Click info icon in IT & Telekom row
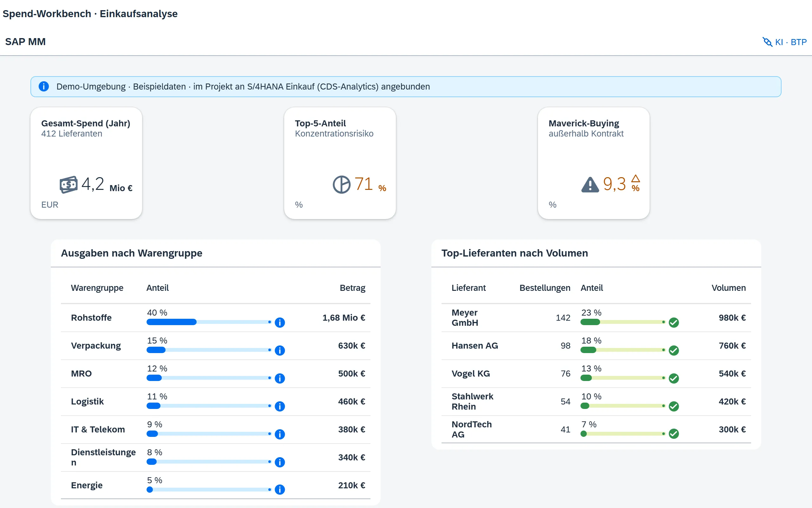Viewport: 812px width, 508px height. pos(280,434)
